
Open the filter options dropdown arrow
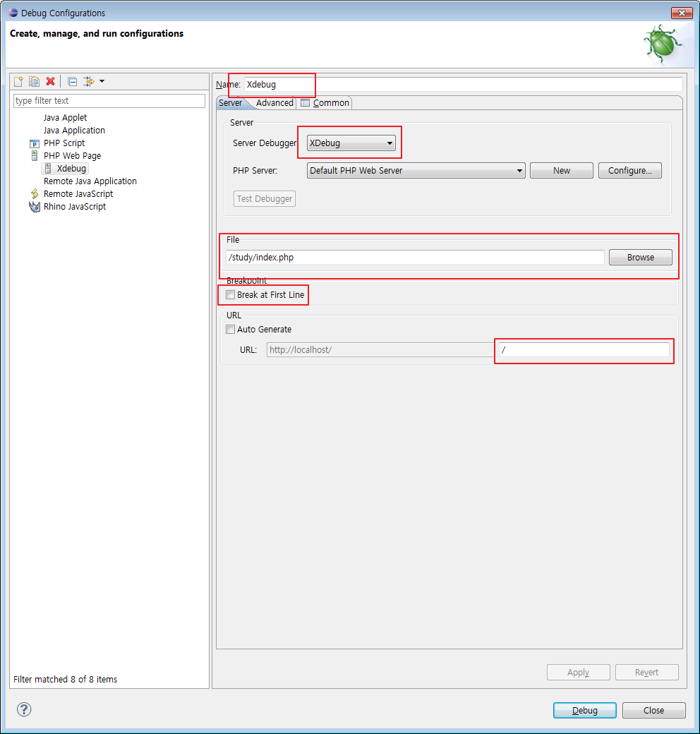102,82
